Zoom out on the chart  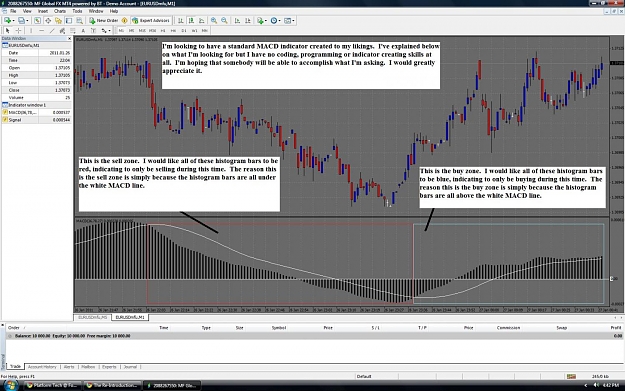tap(224, 20)
